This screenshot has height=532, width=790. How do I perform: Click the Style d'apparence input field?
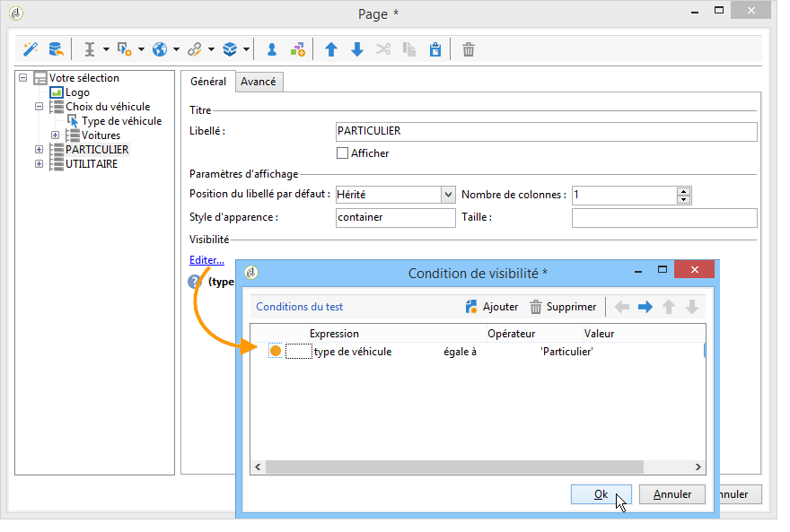[x=396, y=217]
